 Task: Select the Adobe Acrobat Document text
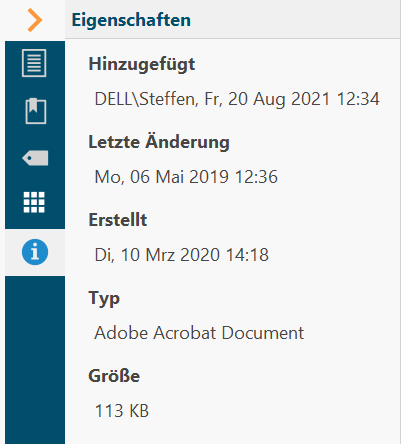[x=199, y=333]
